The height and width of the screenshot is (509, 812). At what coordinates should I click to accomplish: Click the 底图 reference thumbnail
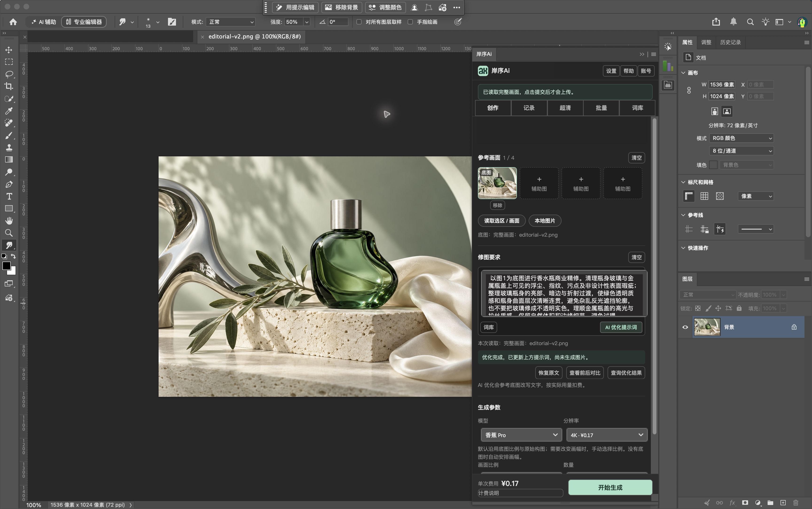[497, 183]
